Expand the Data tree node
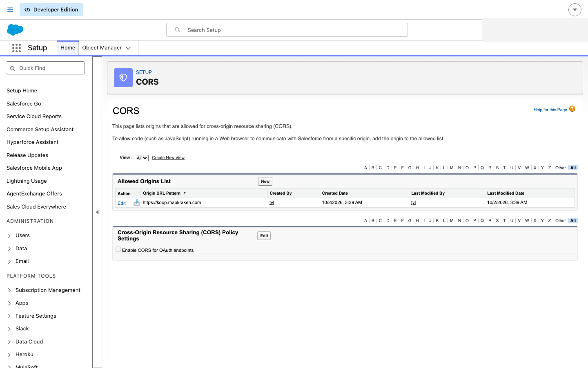 pos(9,249)
